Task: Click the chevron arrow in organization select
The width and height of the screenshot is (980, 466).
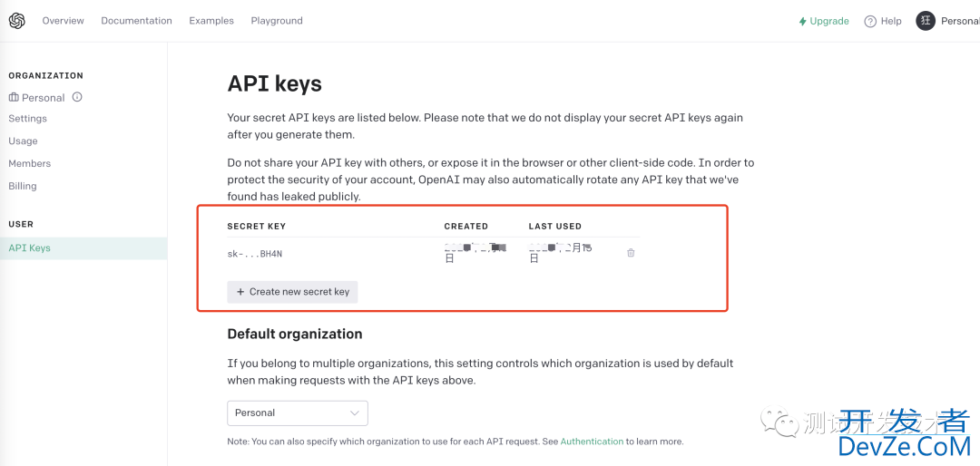Action: pyautogui.click(x=355, y=413)
